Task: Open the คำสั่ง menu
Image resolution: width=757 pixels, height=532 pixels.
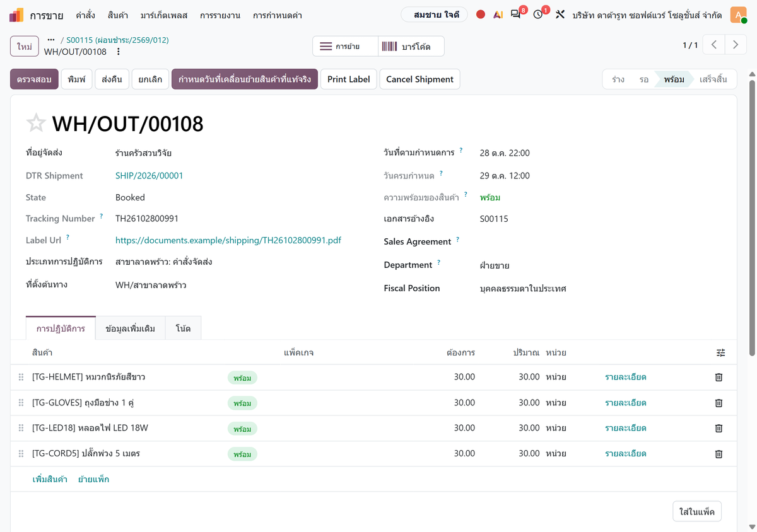Action: pyautogui.click(x=85, y=14)
